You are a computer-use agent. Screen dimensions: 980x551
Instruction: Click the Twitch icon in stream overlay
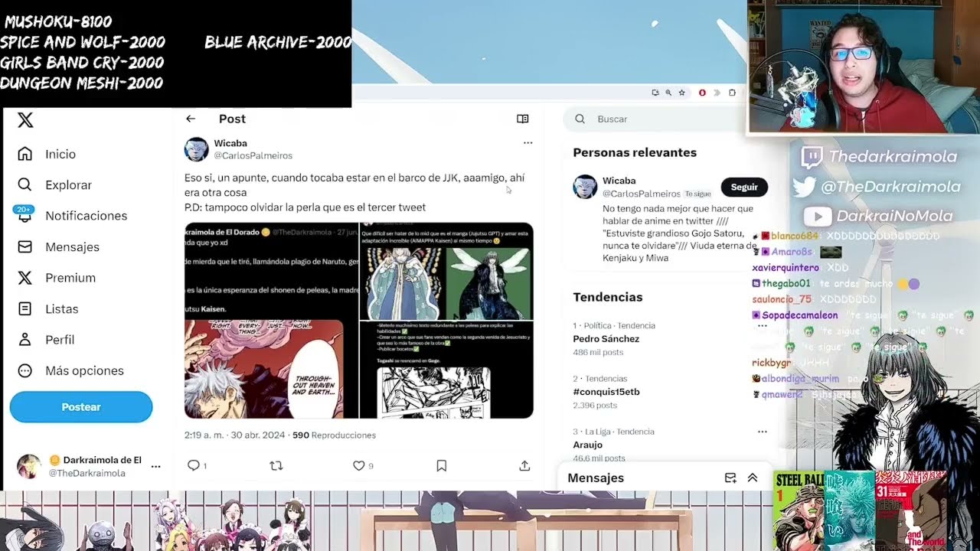click(812, 158)
